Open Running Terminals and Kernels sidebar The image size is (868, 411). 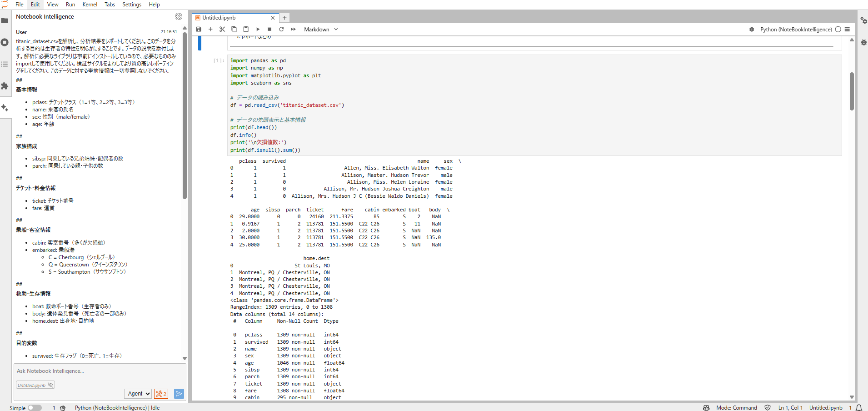click(5, 42)
